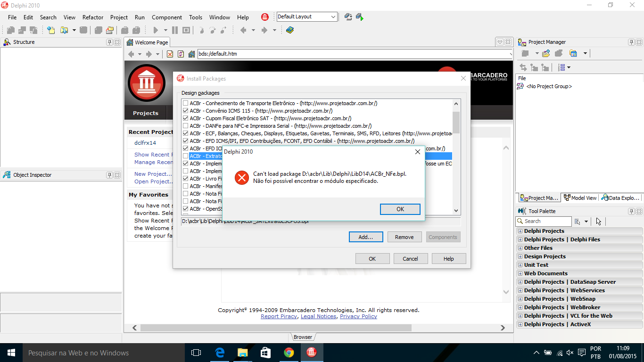Click Add Existing Project icon in Project Manager
Viewport: 644px width, 362px height.
(x=546, y=53)
